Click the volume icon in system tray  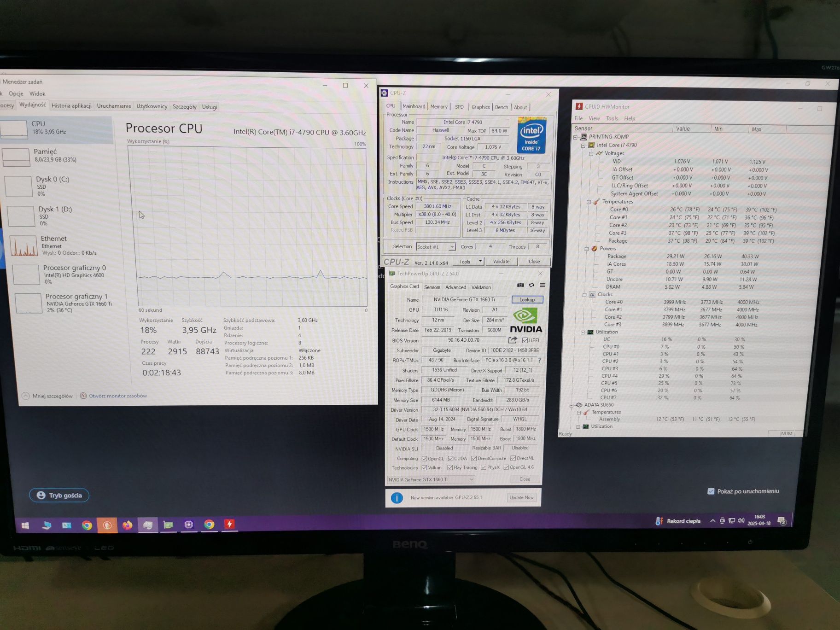pyautogui.click(x=741, y=521)
